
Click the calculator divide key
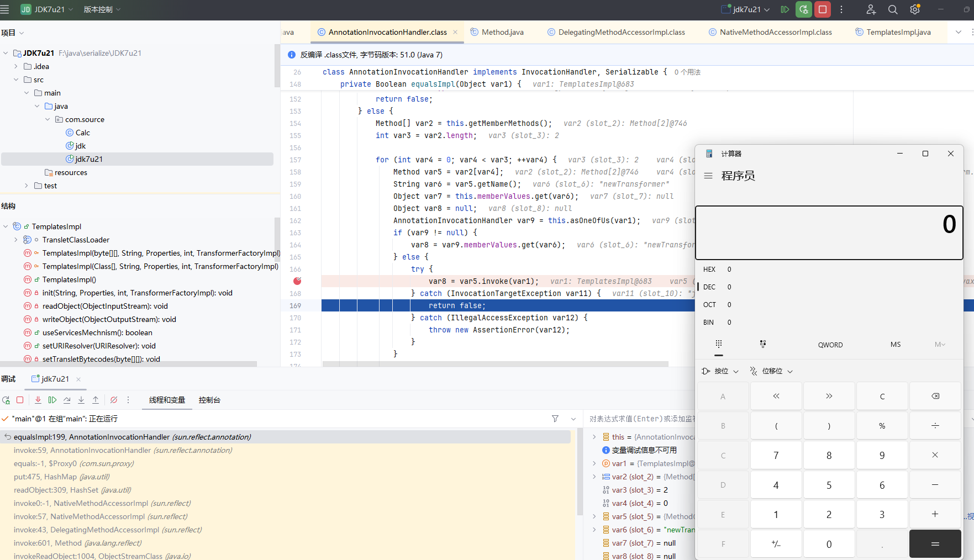pos(935,426)
